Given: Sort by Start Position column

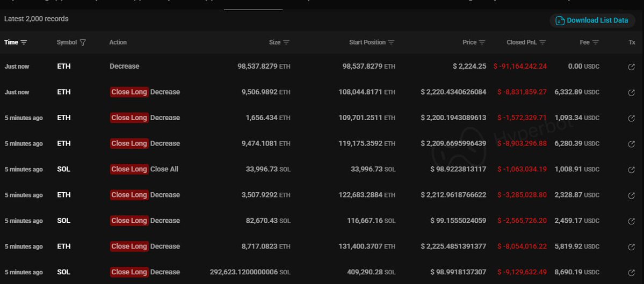Looking at the screenshot, I should coord(372,42).
